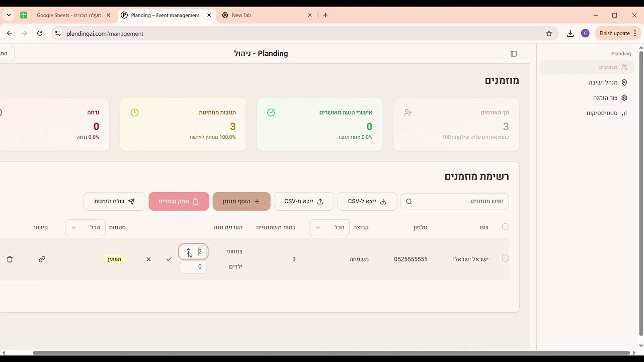
Task: Export the guest list to CSV
Action: [x=367, y=202]
